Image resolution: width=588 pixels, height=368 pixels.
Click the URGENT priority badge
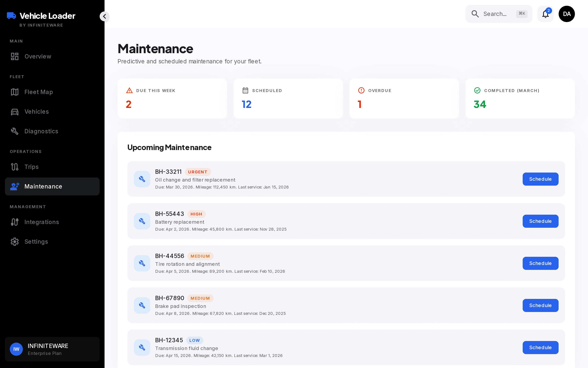point(198,172)
